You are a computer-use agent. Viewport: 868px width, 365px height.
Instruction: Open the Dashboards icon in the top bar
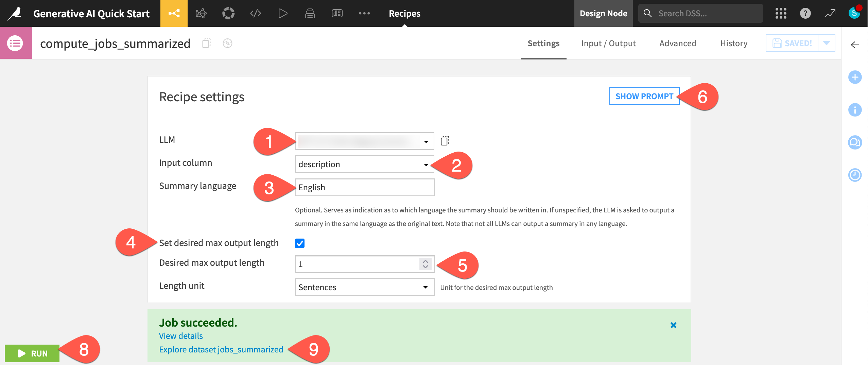[x=337, y=13]
